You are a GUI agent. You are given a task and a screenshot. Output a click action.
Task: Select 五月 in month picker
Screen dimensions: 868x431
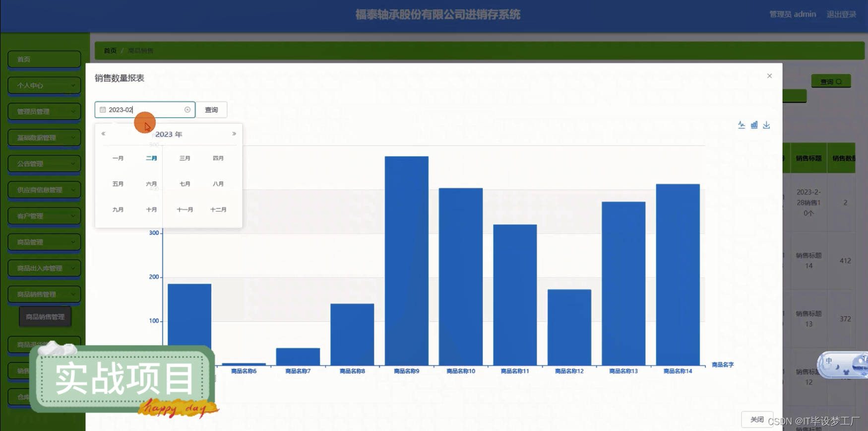118,184
